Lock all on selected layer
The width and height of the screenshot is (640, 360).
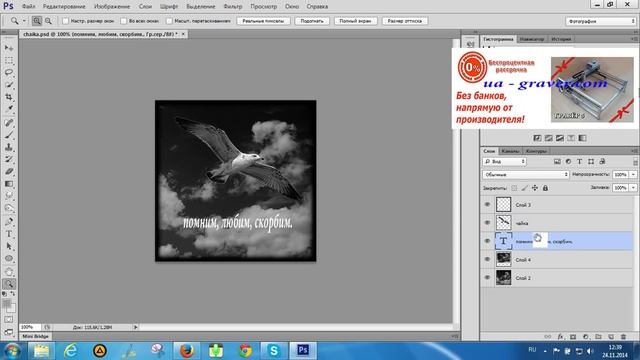coord(545,188)
